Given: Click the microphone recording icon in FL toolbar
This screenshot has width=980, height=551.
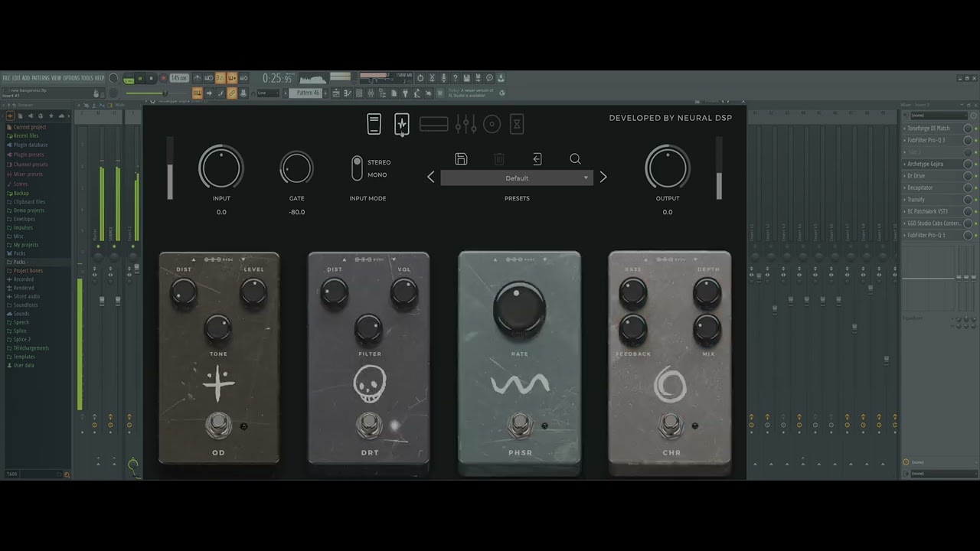Looking at the screenshot, I should (x=443, y=78).
